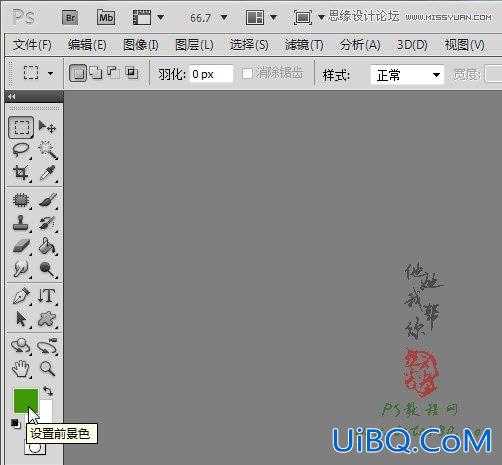502x465 pixels.
Task: Open the 视图(V) menu
Action: point(464,45)
